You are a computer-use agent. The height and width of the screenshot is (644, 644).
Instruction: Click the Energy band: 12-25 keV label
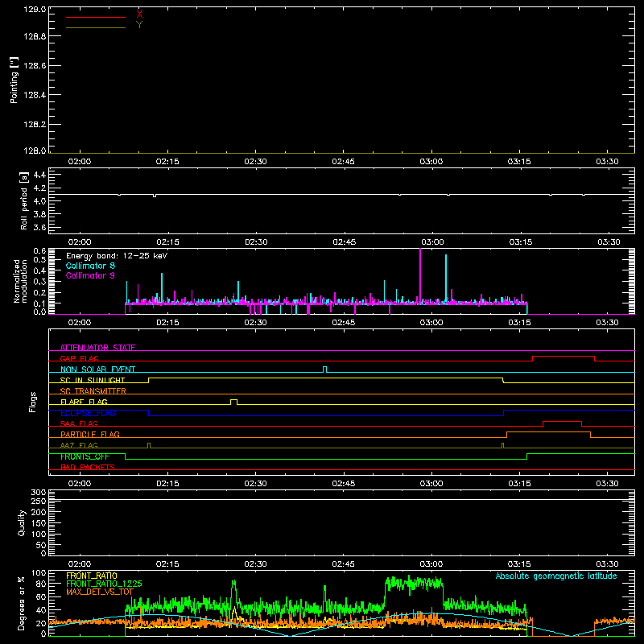coord(117,256)
